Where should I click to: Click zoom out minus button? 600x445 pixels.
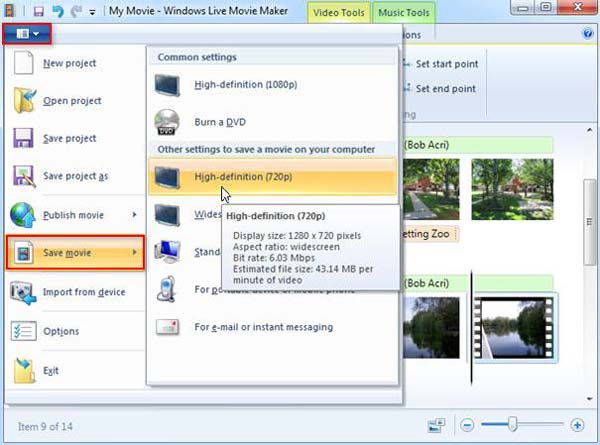467,425
